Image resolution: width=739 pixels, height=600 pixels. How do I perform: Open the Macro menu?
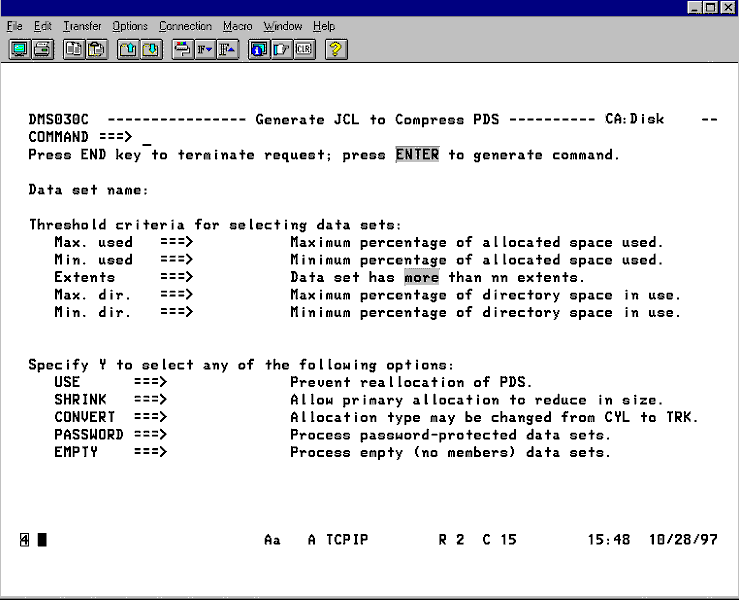click(238, 26)
